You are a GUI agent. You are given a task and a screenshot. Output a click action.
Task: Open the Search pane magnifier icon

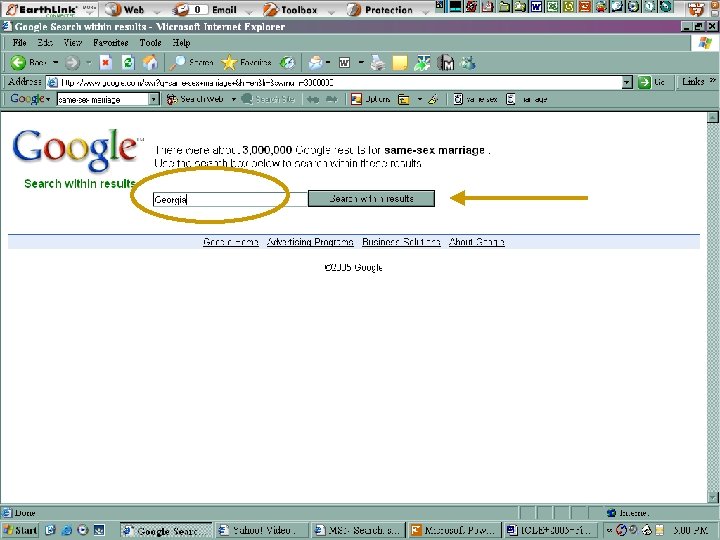tap(177, 62)
